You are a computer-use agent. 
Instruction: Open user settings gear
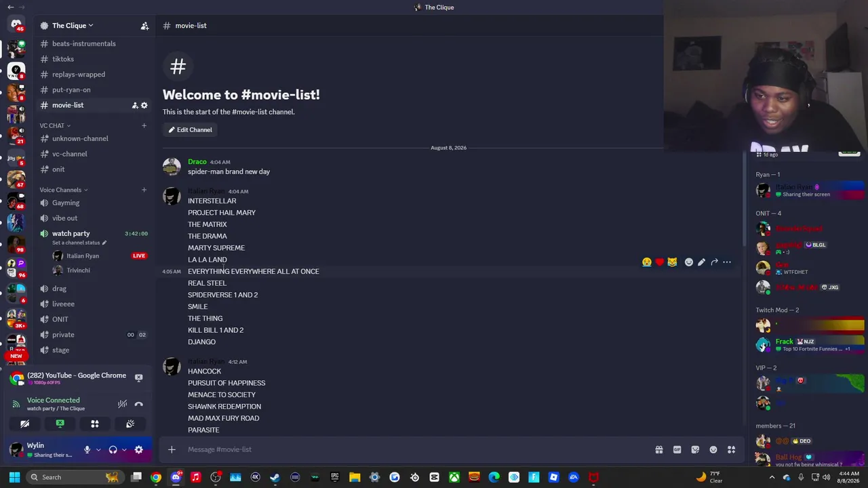[138, 449]
